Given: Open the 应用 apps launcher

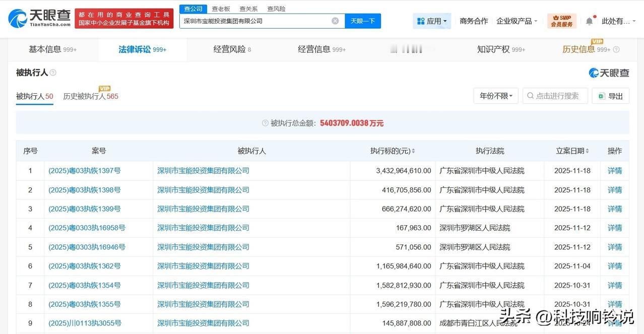Looking at the screenshot, I should pyautogui.click(x=432, y=20).
